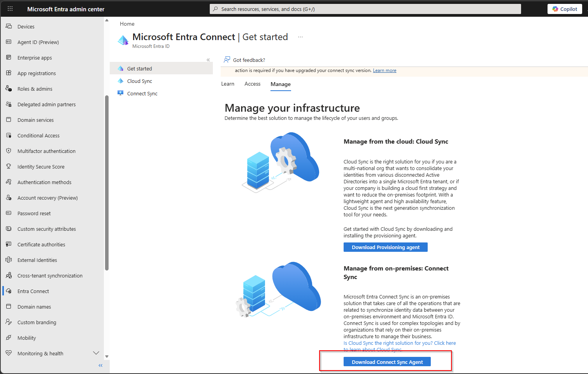Collapse the Entra Connect inner menu
Viewport: 588px width, 374px height.
tap(208, 60)
